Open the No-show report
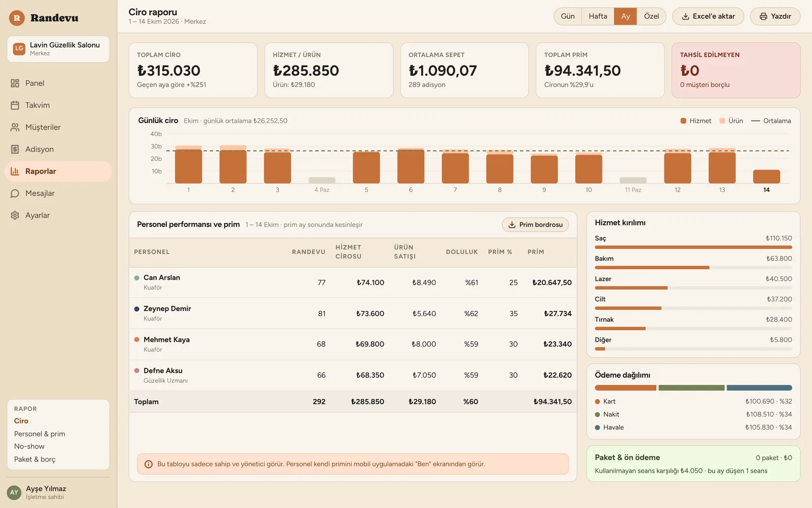The width and height of the screenshot is (812, 508). tap(29, 447)
